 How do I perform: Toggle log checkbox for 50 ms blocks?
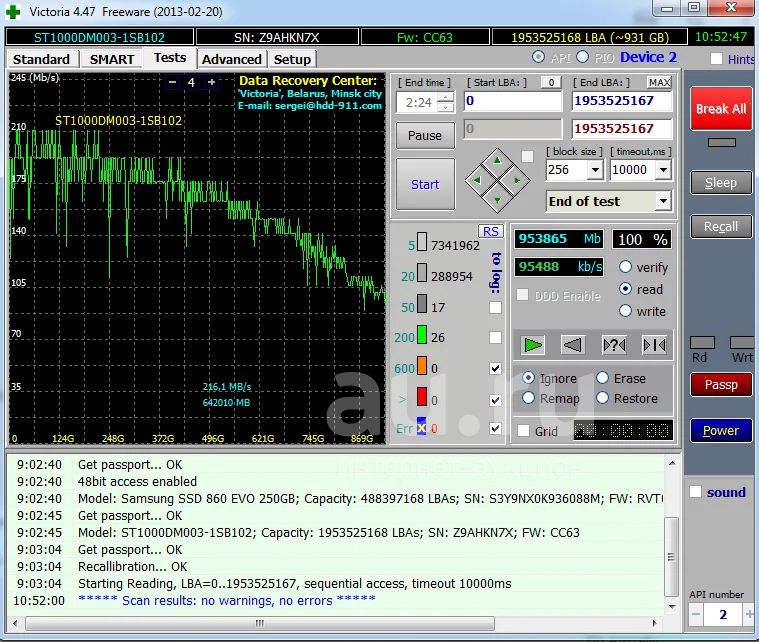coord(495,307)
